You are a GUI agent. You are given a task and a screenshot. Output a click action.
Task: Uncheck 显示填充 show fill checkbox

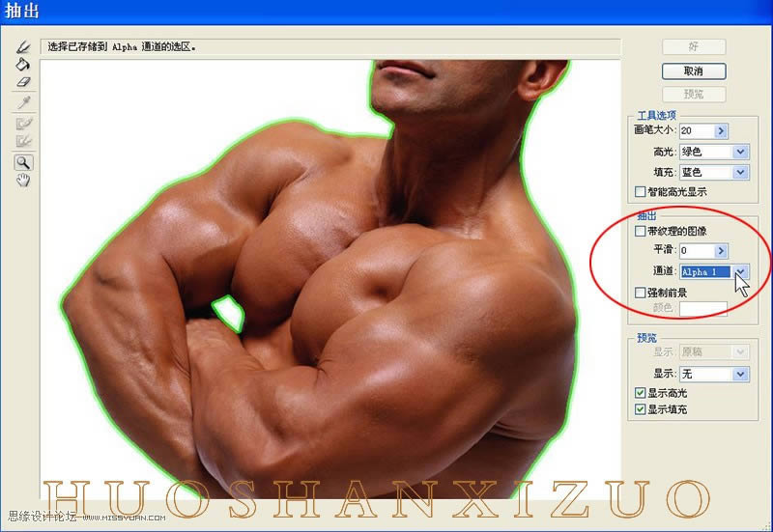640,410
